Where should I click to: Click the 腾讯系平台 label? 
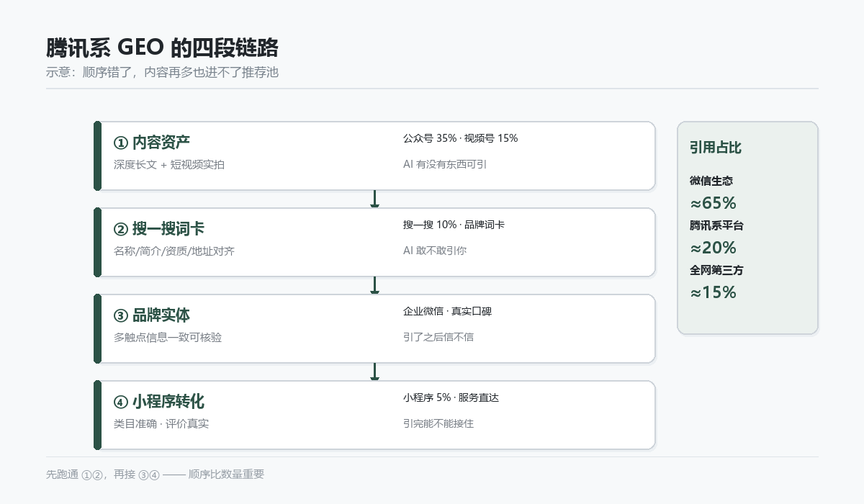(716, 225)
